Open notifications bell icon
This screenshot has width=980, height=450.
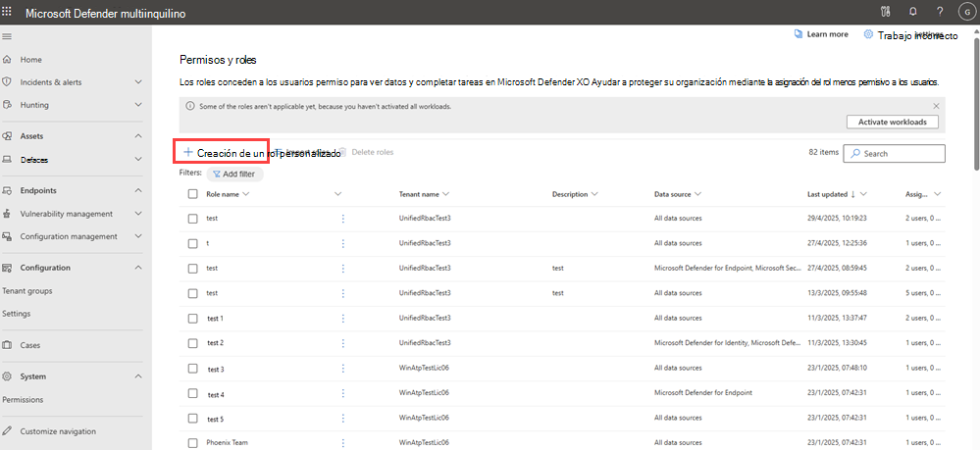point(913,11)
